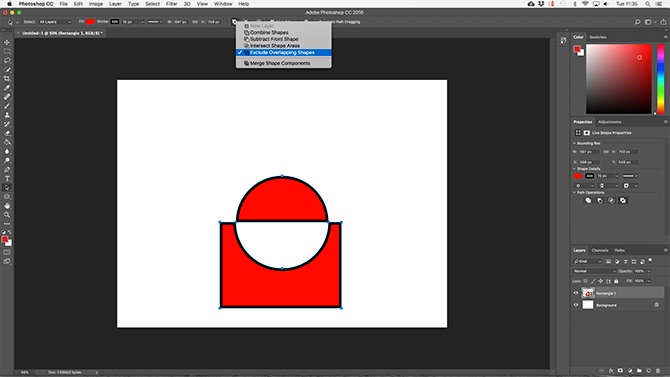The width and height of the screenshot is (670, 377).
Task: Hide the Background layer
Action: tap(576, 305)
